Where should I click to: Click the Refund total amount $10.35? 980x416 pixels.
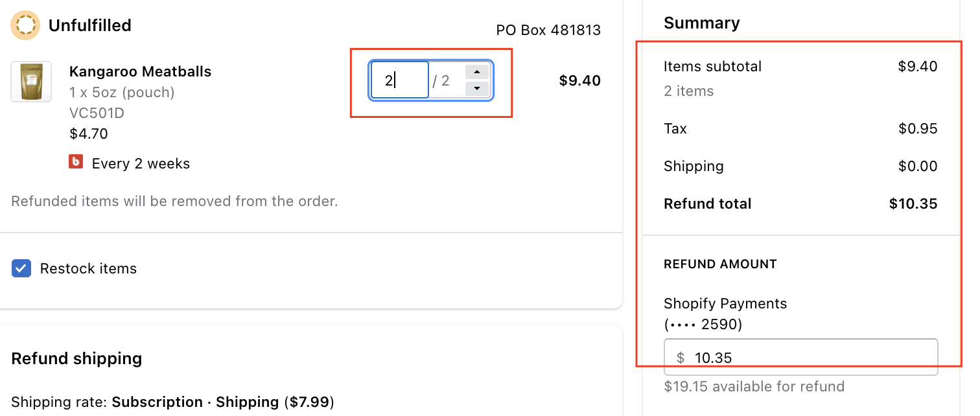(x=913, y=203)
